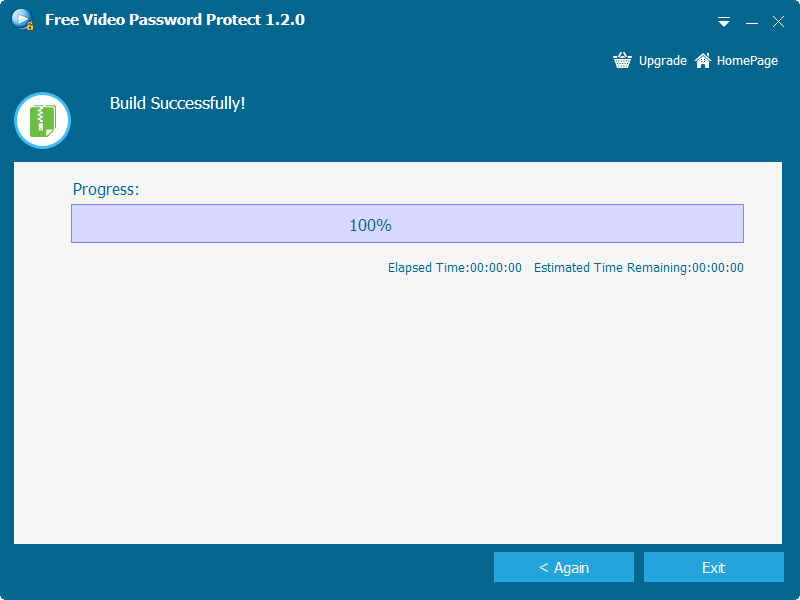
Task: Open the Upgrade link text
Action: tap(662, 61)
